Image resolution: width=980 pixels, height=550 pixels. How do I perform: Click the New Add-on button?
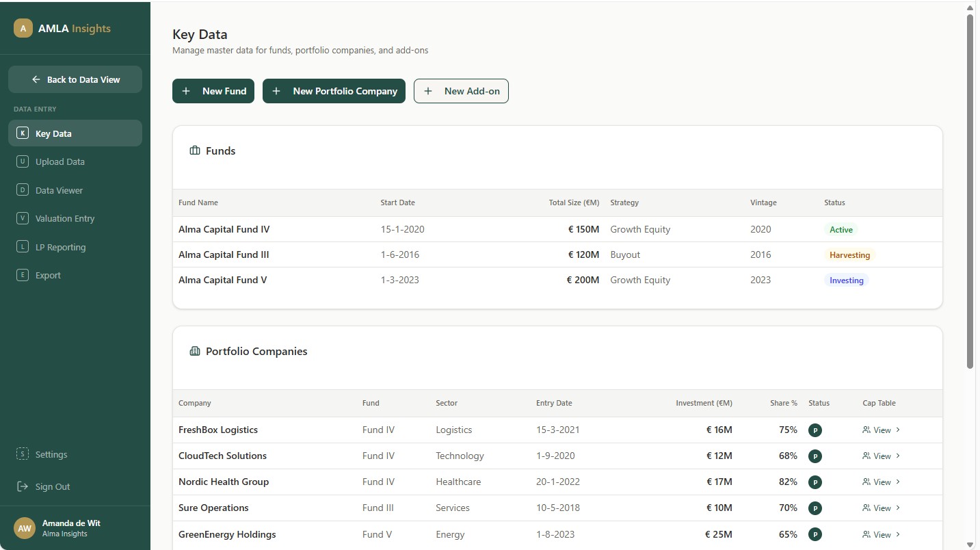461,91
